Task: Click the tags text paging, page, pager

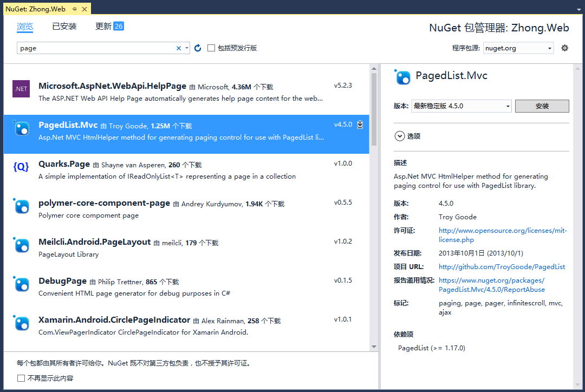Action: 500,308
